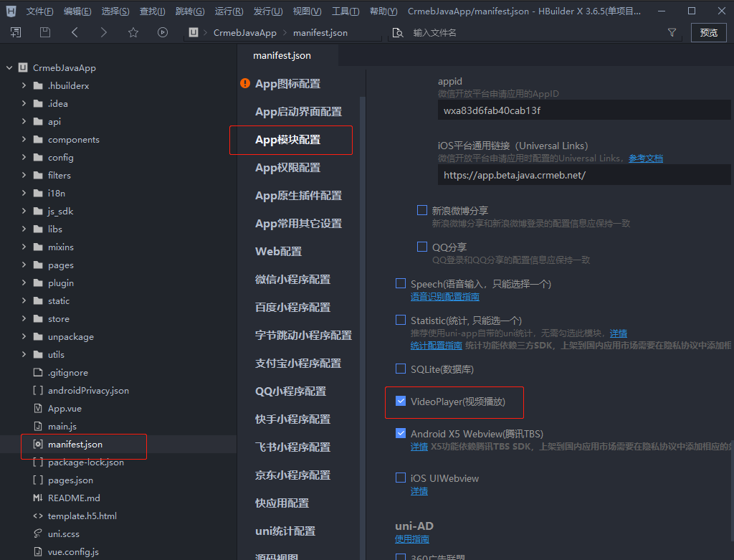The image size is (734, 560).
Task: Expand the unpackage folder
Action: click(24, 336)
